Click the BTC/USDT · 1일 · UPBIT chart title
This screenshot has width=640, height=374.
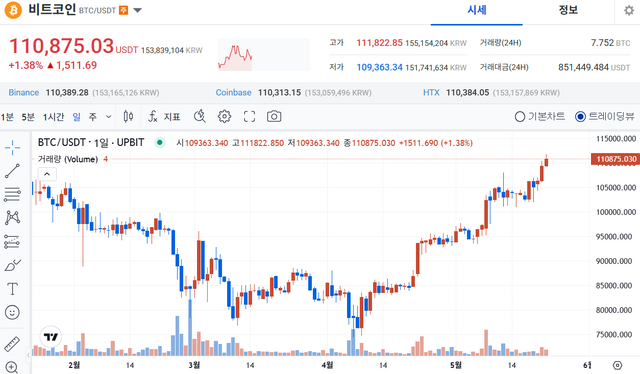pyautogui.click(x=91, y=142)
